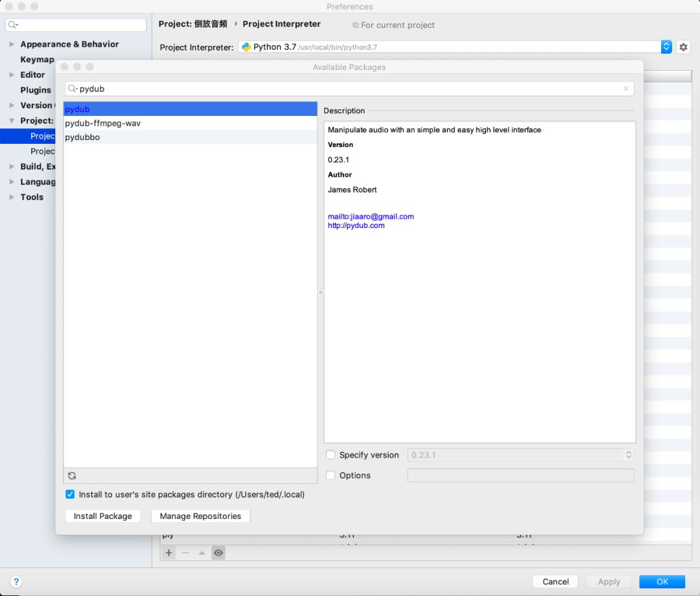Select the pydubbo package

[x=190, y=137]
